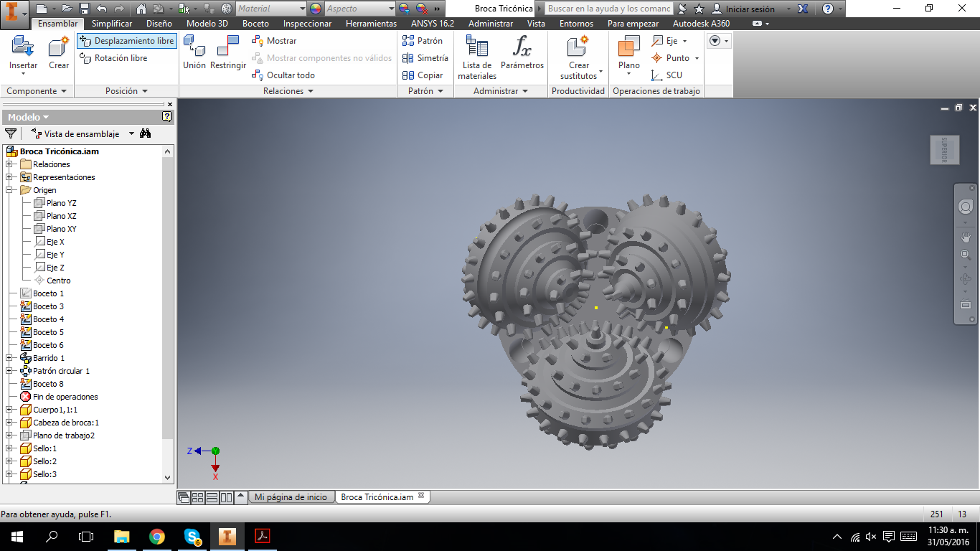Select the Unión joint tool
The width and height of the screenshot is (980, 551).
194,54
